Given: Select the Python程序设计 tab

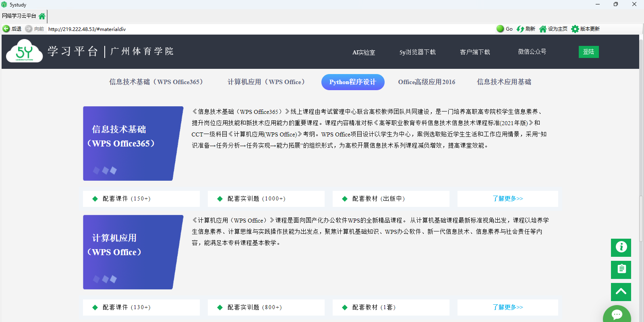Looking at the screenshot, I should [352, 82].
